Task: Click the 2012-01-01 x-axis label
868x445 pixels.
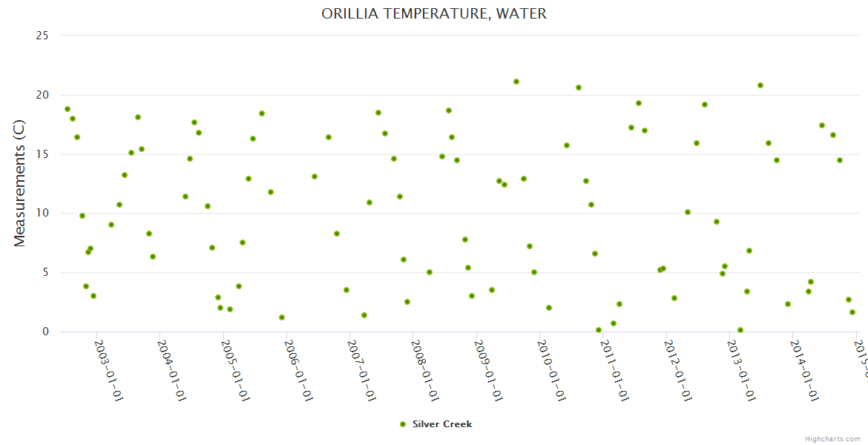Action: pyautogui.click(x=679, y=360)
